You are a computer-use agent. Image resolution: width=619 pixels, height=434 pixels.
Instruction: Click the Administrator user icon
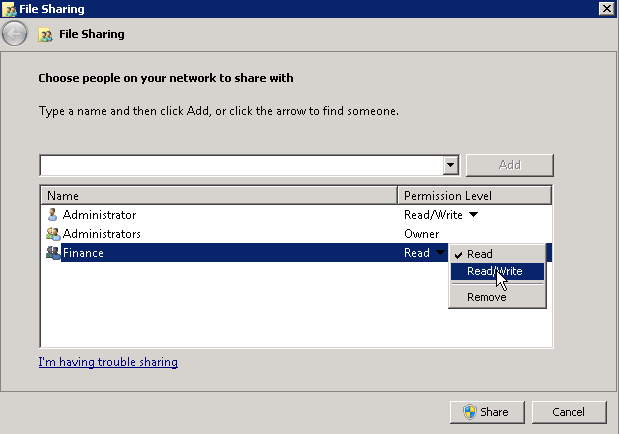click(52, 215)
